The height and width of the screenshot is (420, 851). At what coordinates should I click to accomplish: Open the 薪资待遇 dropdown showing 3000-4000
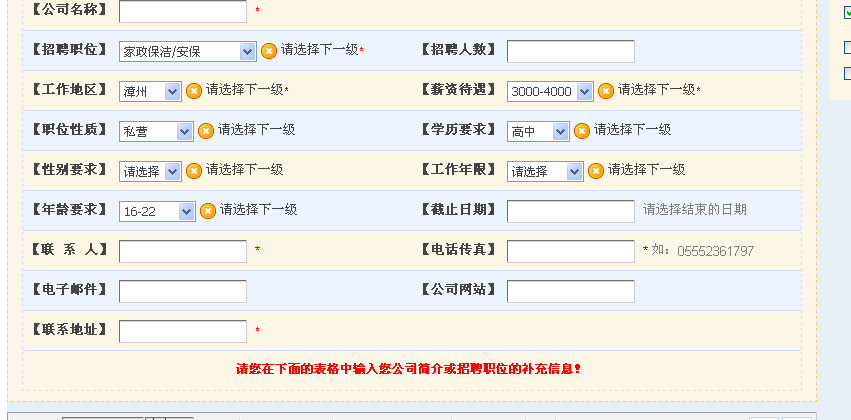[x=550, y=91]
